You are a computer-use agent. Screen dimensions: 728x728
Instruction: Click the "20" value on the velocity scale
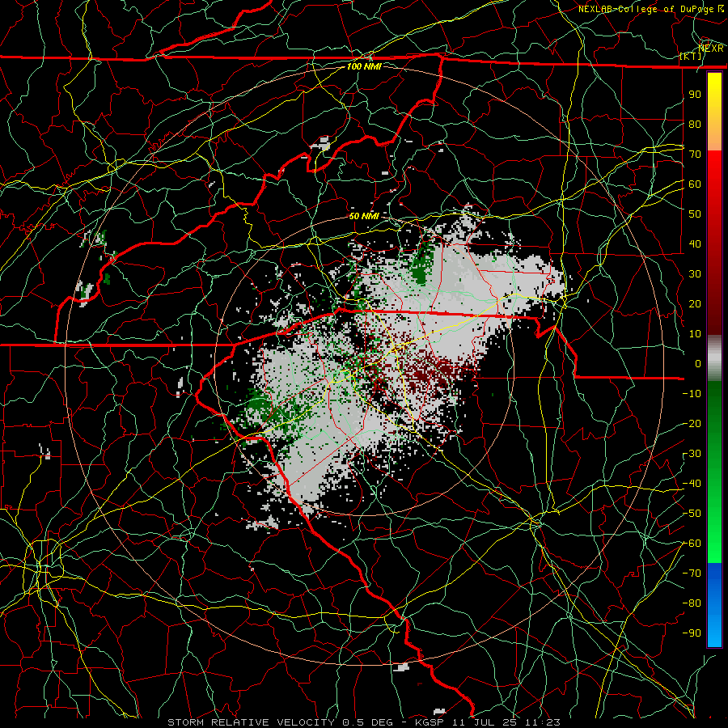pyautogui.click(x=695, y=303)
